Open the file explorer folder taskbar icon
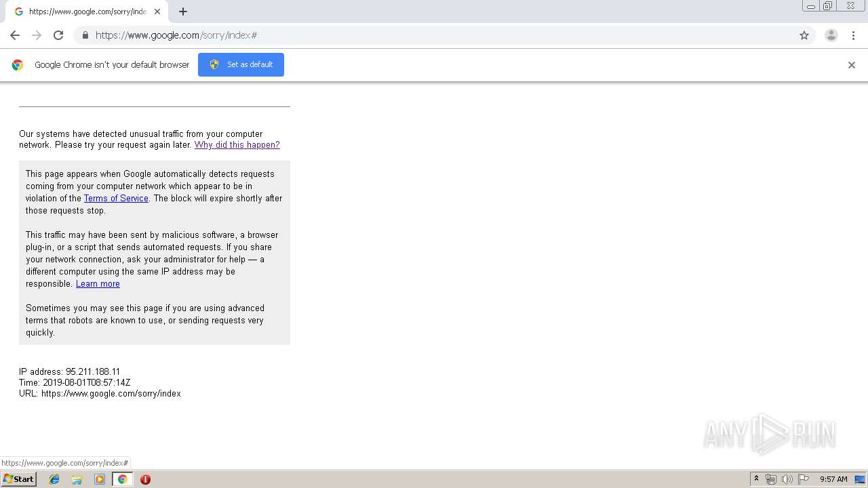Screen dimensions: 868x488 coord(77,479)
